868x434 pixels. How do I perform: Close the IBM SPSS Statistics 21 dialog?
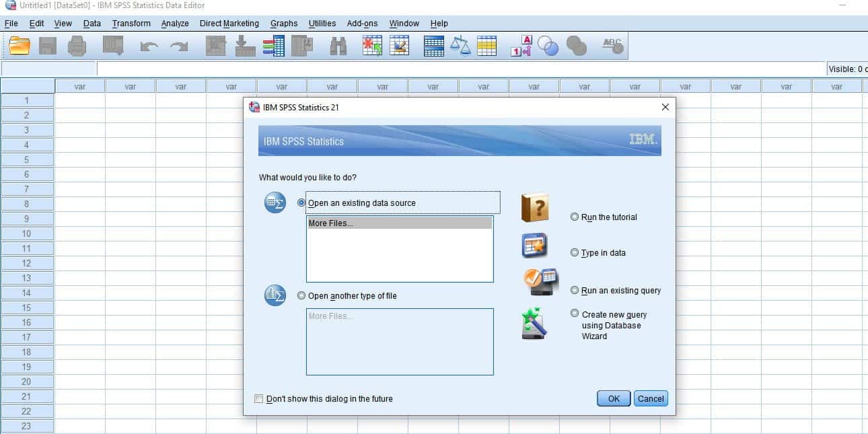[x=665, y=107]
